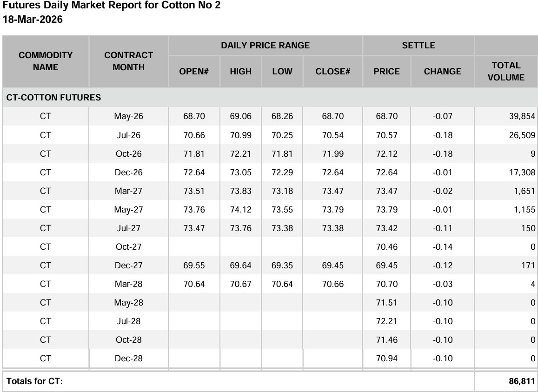Click the CT total volume 86,811
The image size is (538, 392).
522,381
